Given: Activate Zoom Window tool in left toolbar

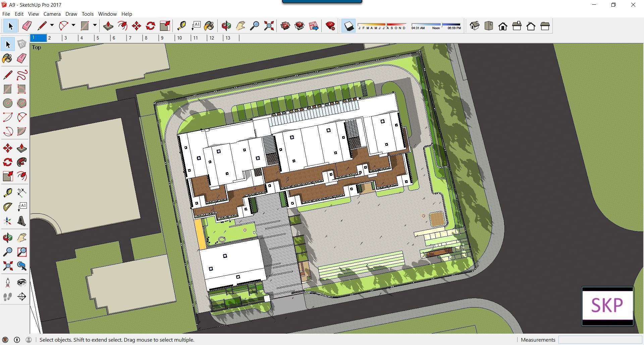Looking at the screenshot, I should coord(22,252).
